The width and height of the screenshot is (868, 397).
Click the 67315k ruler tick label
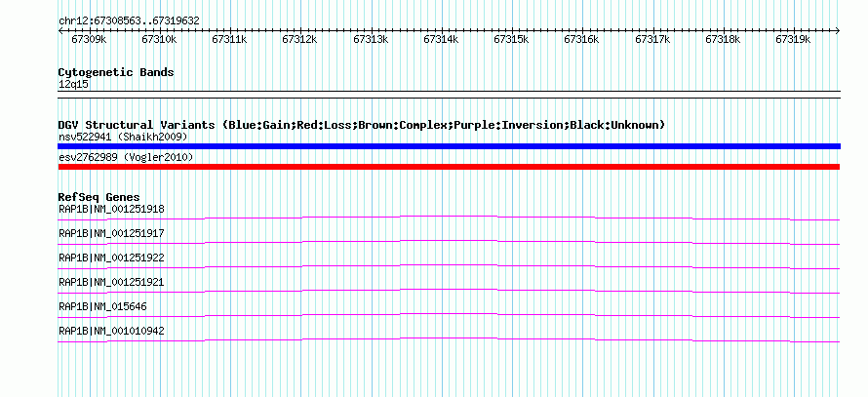coord(511,40)
